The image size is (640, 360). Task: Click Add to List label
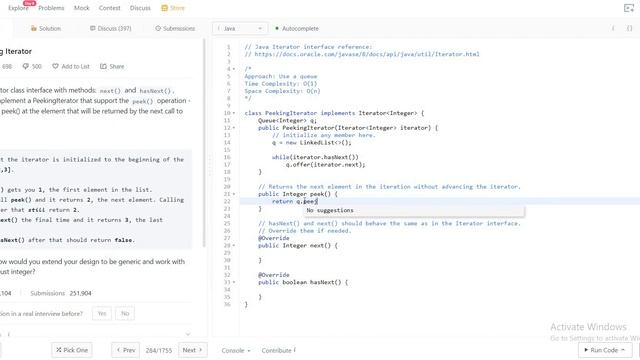click(x=76, y=66)
